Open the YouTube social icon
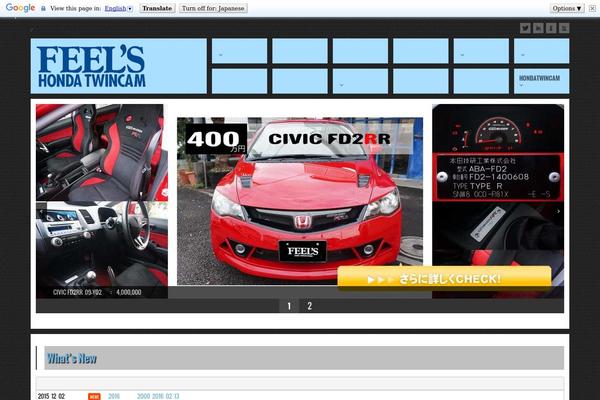The image size is (600, 400). pyautogui.click(x=564, y=28)
